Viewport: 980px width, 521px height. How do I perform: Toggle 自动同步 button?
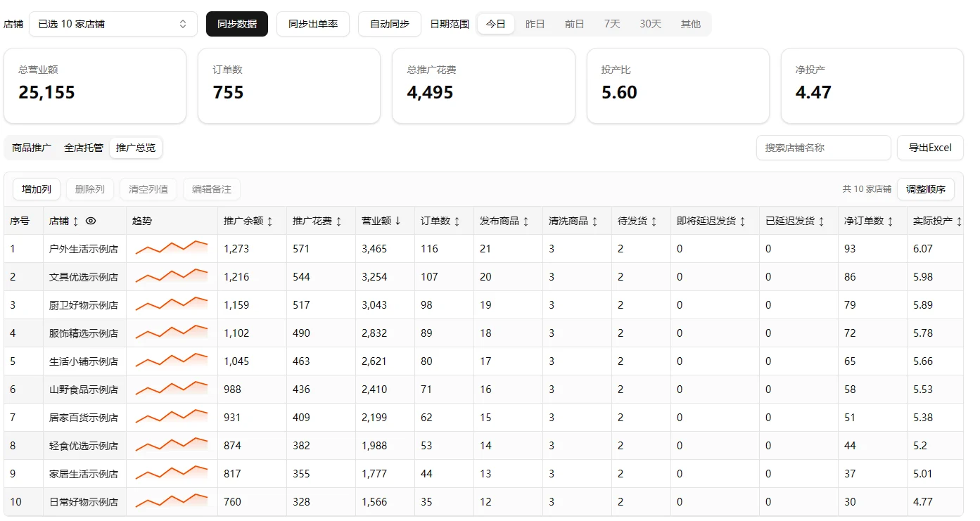[x=390, y=24]
